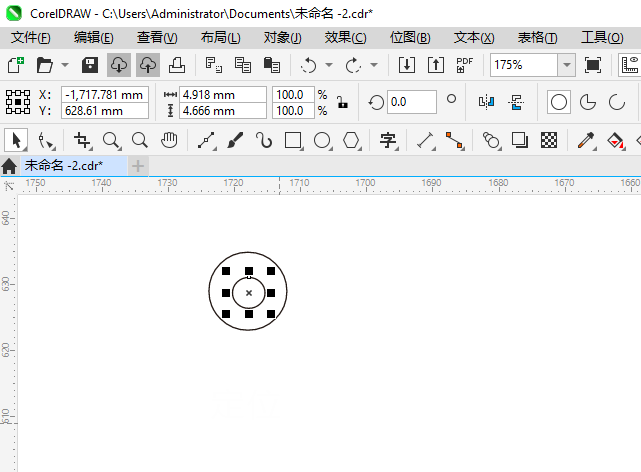Select the Color Eyedropper tool
641x472 pixels.
[586, 141]
